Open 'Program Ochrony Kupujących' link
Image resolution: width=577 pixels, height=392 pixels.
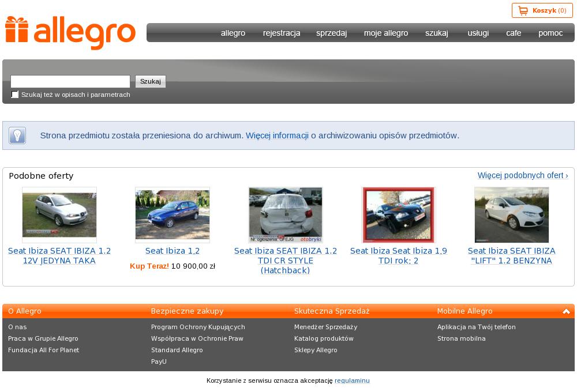(x=198, y=327)
